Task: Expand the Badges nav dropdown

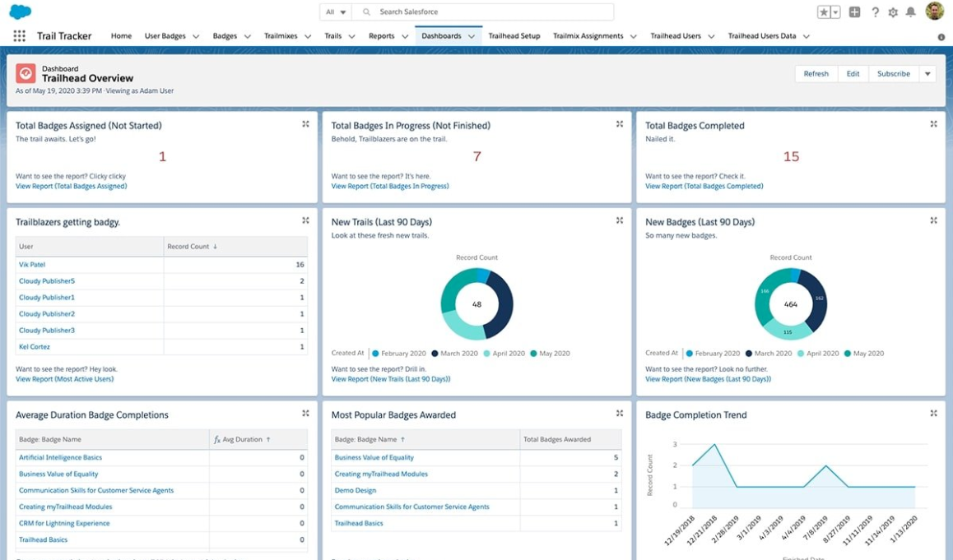Action: click(x=248, y=36)
